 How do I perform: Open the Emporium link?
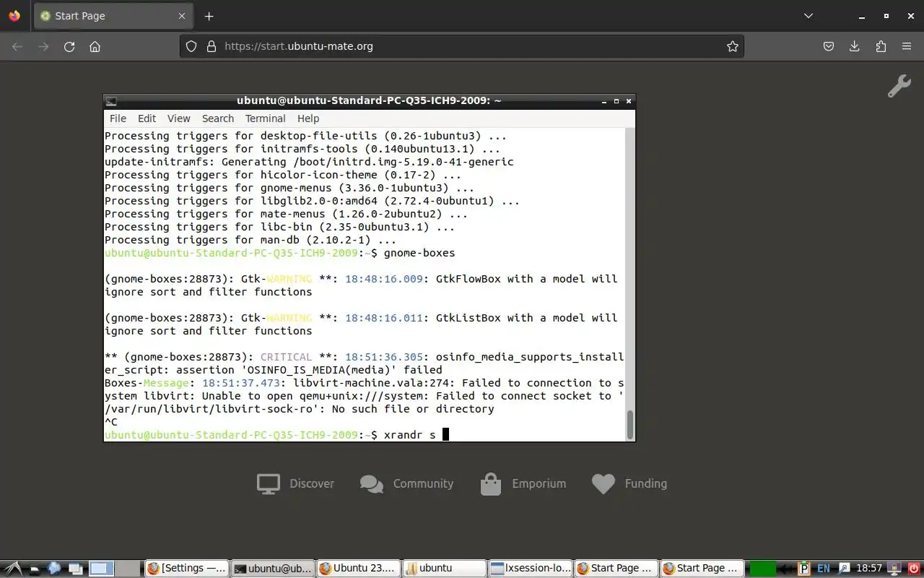[523, 483]
